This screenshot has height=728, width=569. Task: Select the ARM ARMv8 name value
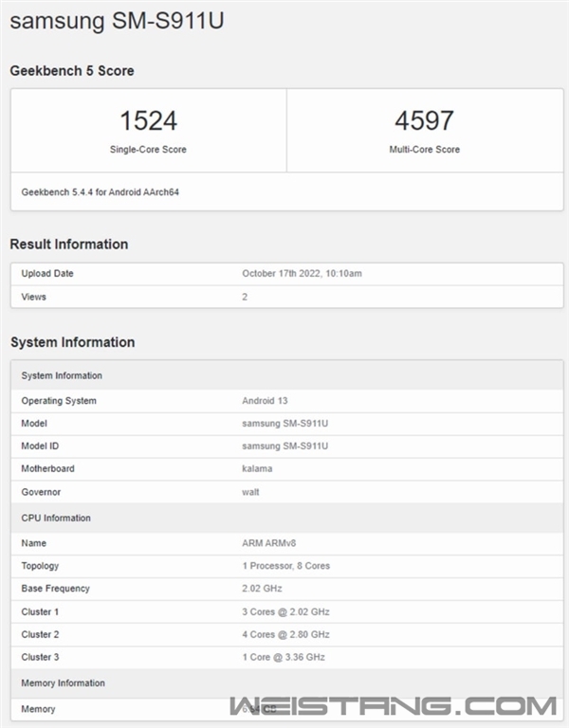(x=269, y=543)
